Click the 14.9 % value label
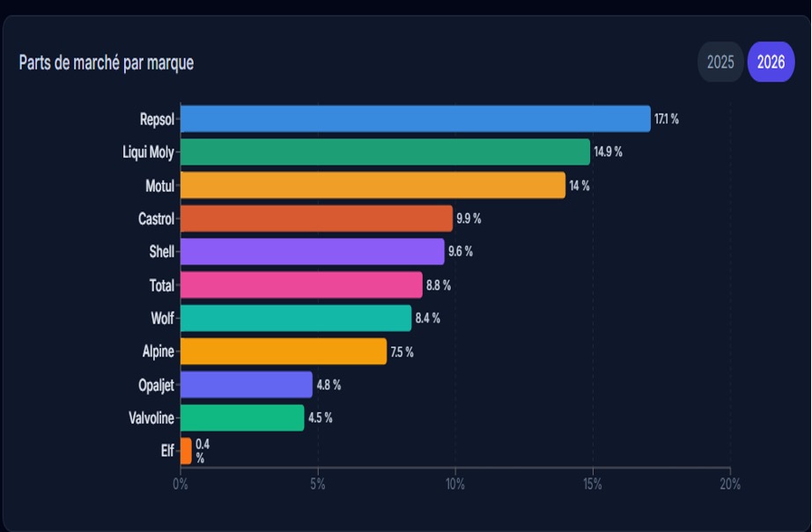The image size is (812, 532). tap(608, 151)
